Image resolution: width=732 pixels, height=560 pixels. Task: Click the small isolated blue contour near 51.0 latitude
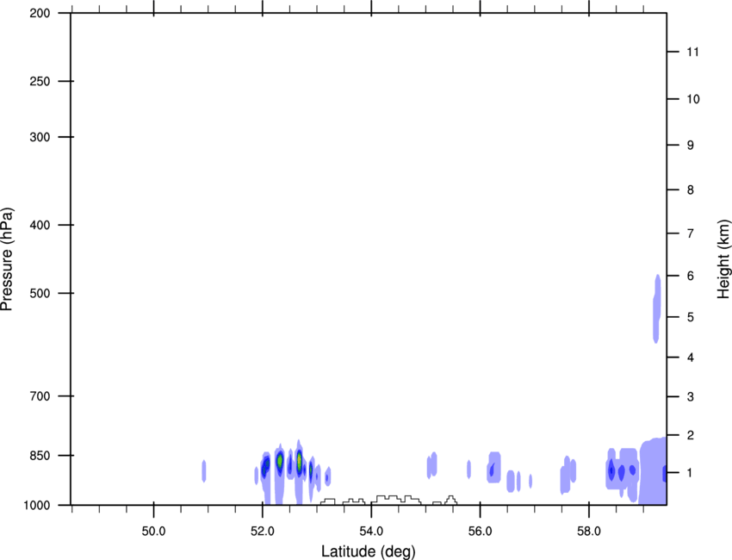203,470
